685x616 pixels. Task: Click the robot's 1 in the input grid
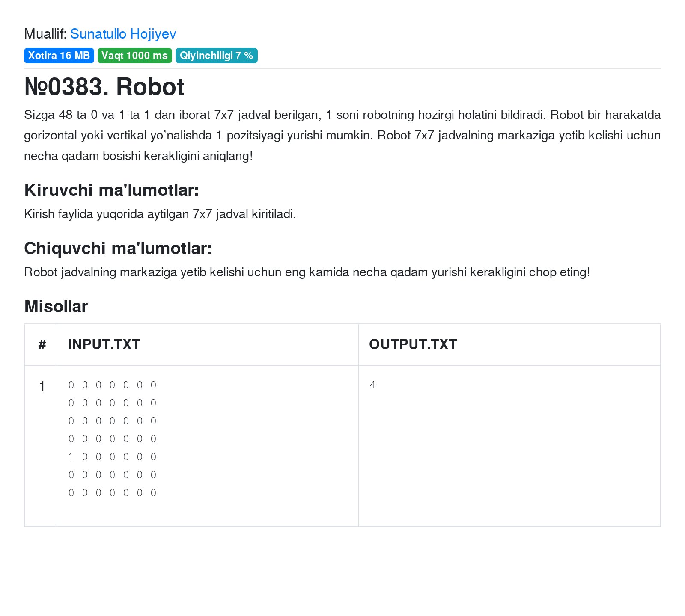coord(71,457)
